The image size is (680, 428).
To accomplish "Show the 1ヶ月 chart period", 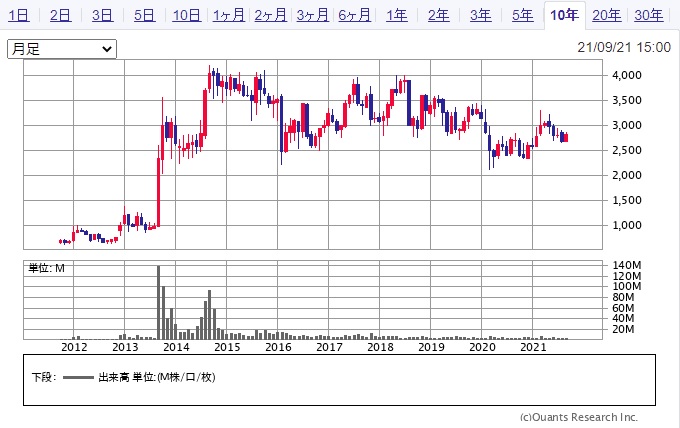I will (x=229, y=16).
